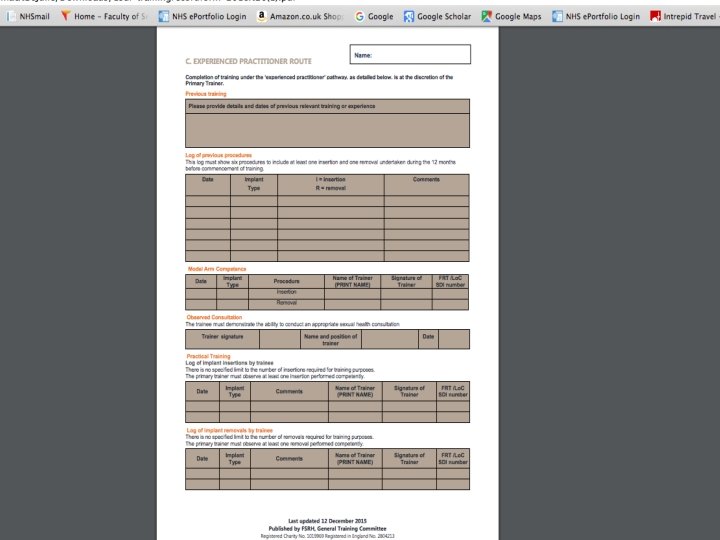This screenshot has height=540, width=720.
Task: Click the 'Last updated 12 December 2015' footer text
Action: coord(327,521)
